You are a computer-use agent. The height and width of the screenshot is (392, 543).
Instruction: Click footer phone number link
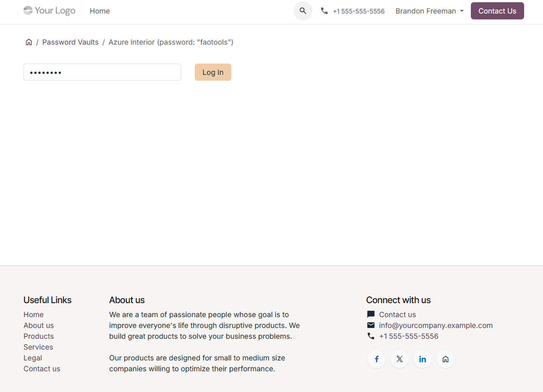pyautogui.click(x=408, y=336)
